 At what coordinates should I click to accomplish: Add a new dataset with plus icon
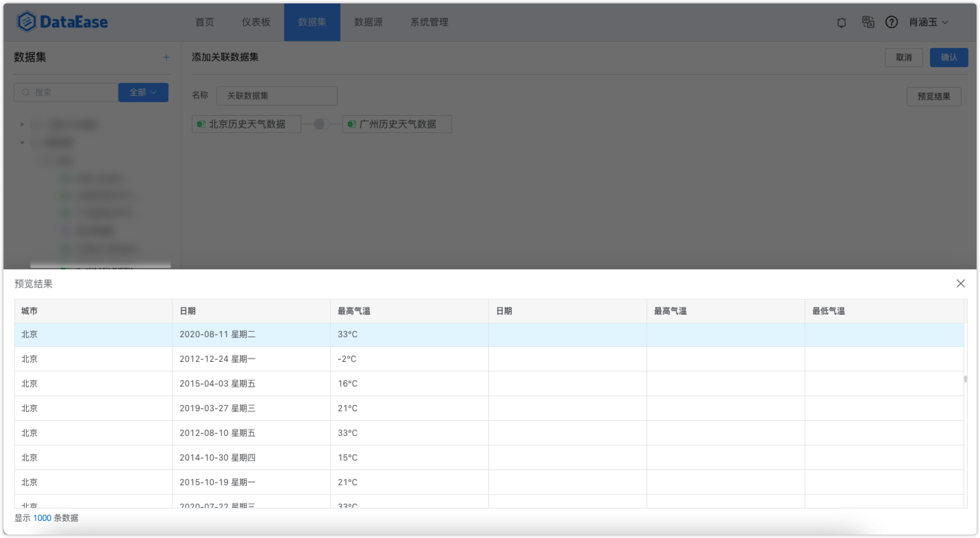pyautogui.click(x=166, y=57)
